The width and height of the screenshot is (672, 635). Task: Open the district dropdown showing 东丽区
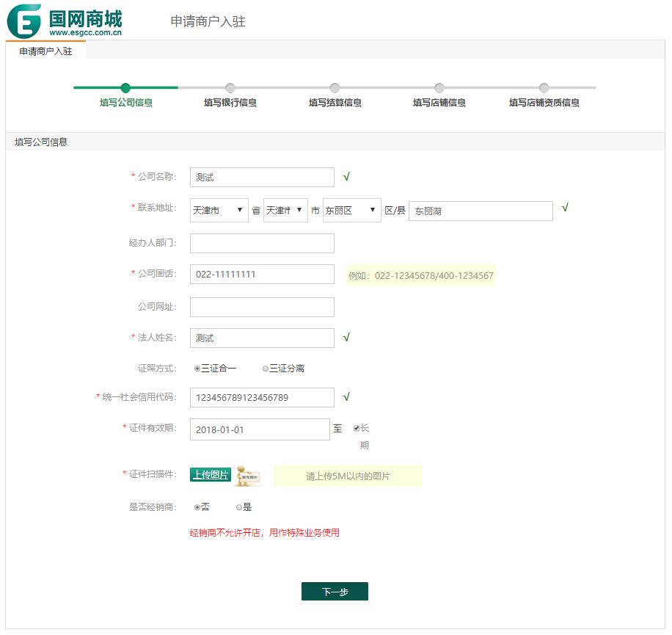point(352,210)
